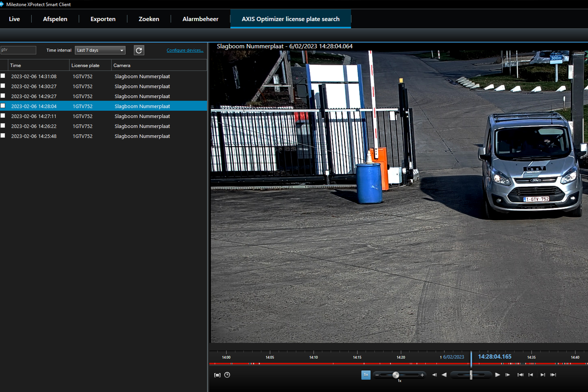Open the go-to-time clock icon
588x392 pixels.
pyautogui.click(x=227, y=375)
